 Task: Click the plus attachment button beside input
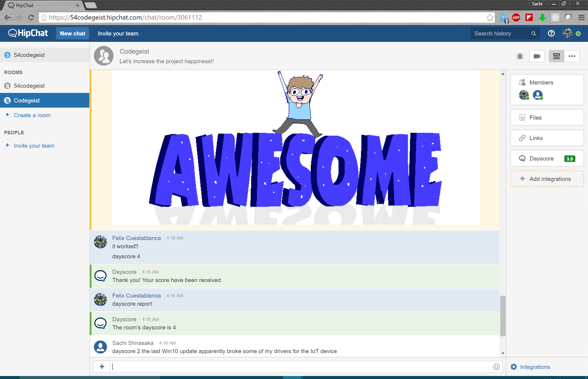tap(102, 367)
